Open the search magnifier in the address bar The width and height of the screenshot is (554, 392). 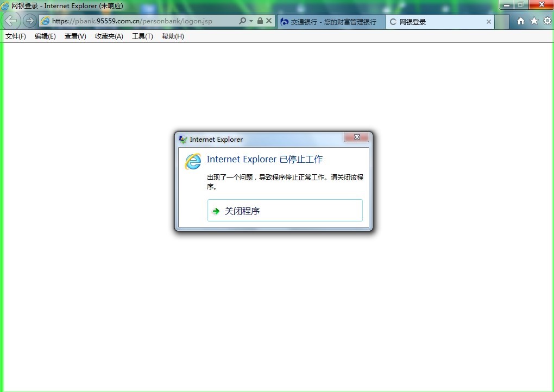242,21
